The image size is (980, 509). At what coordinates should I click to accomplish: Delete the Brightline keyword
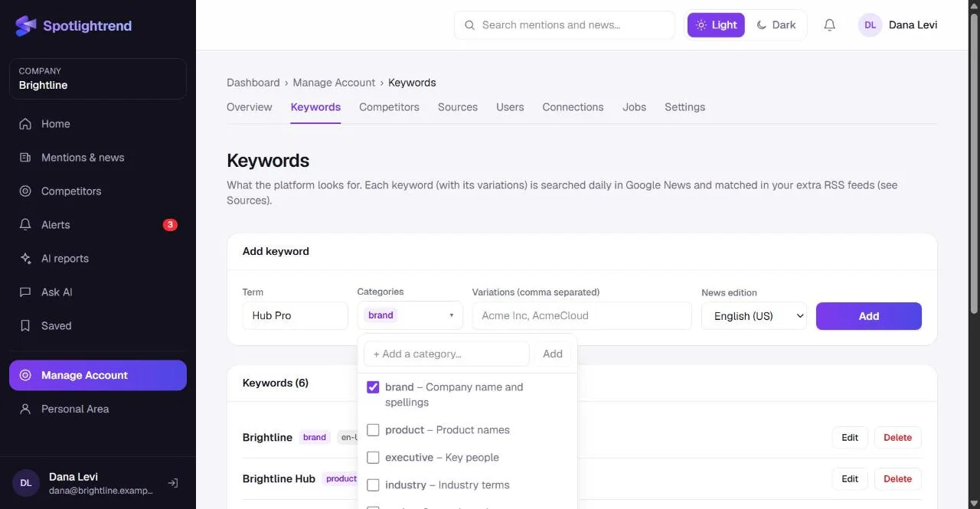pos(897,438)
